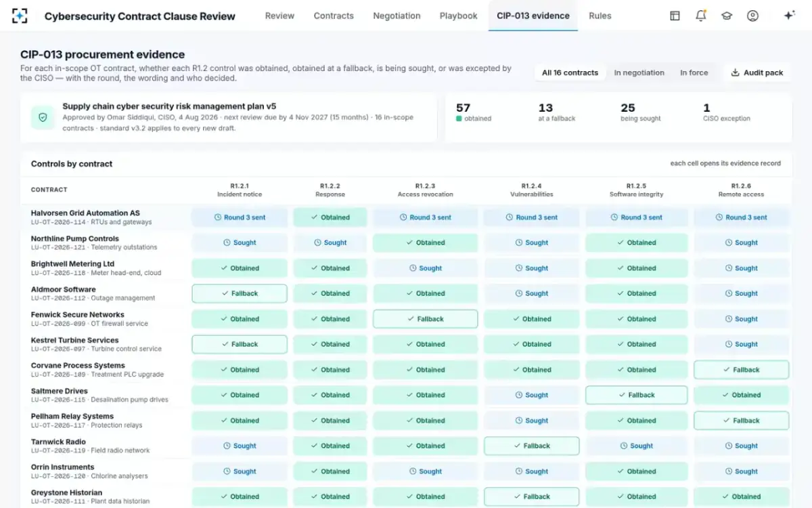This screenshot has width=812, height=508.
Task: Select the Playbook tab
Action: [x=459, y=16]
